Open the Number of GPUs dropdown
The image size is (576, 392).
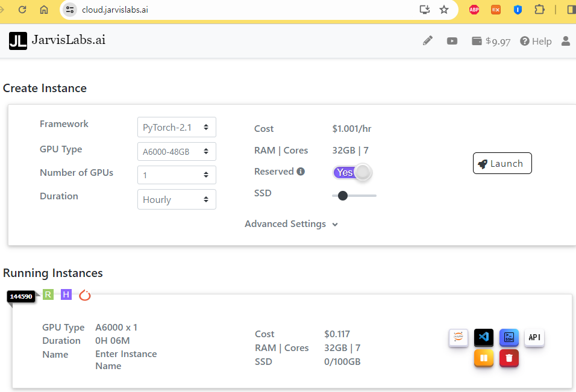click(x=177, y=175)
